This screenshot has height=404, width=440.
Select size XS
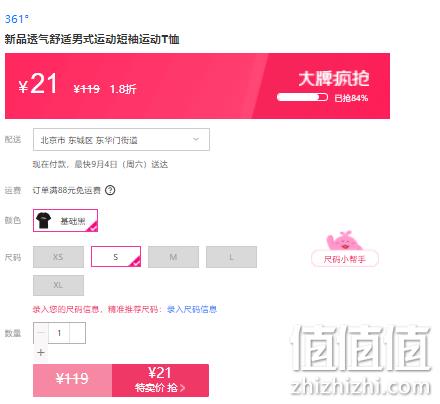pos(58,257)
